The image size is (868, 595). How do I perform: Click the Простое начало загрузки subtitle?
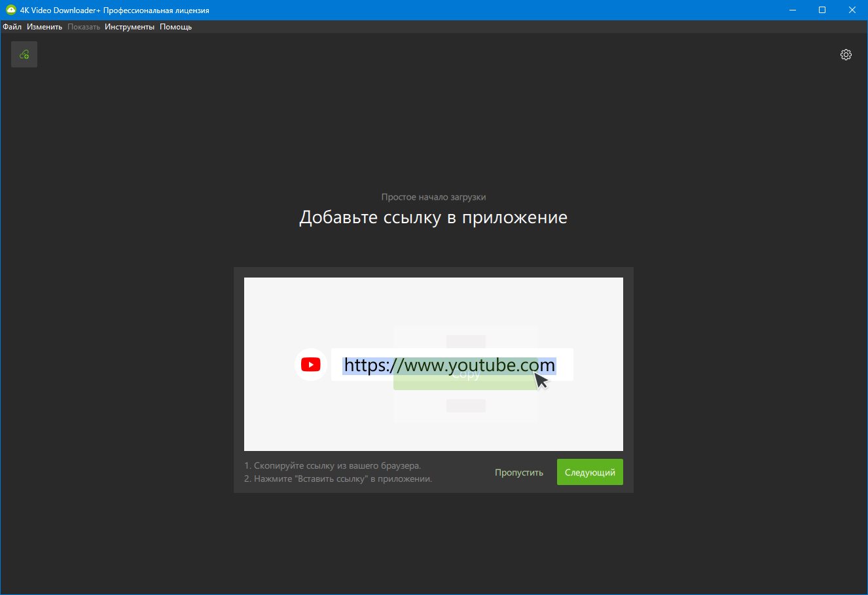point(433,197)
